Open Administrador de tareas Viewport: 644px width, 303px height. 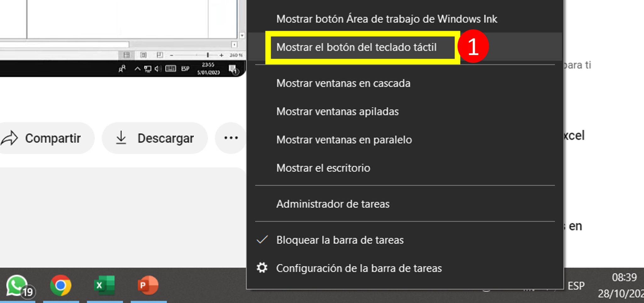[333, 204]
